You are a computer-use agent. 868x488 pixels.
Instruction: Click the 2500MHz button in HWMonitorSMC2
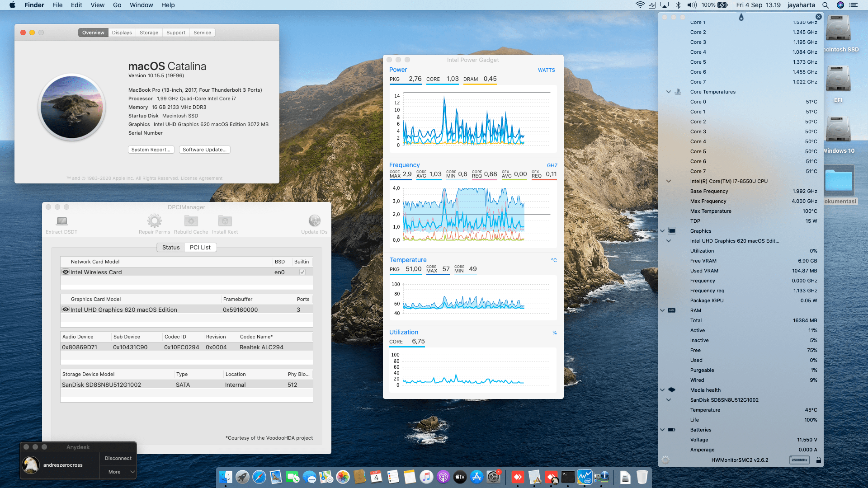(x=799, y=460)
